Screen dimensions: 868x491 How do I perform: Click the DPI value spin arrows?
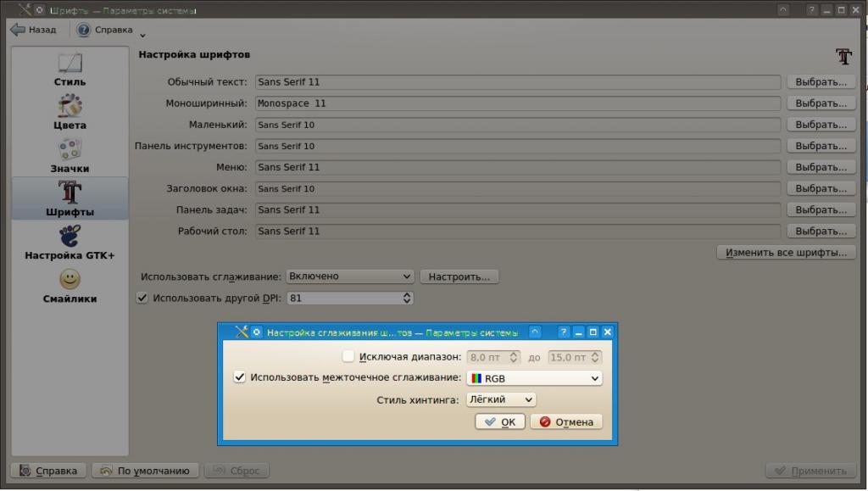click(407, 298)
